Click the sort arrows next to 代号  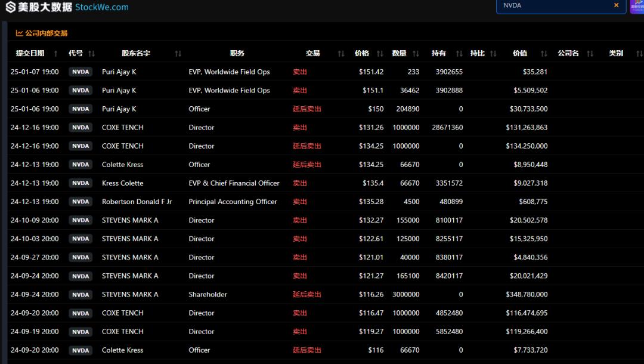click(x=91, y=54)
